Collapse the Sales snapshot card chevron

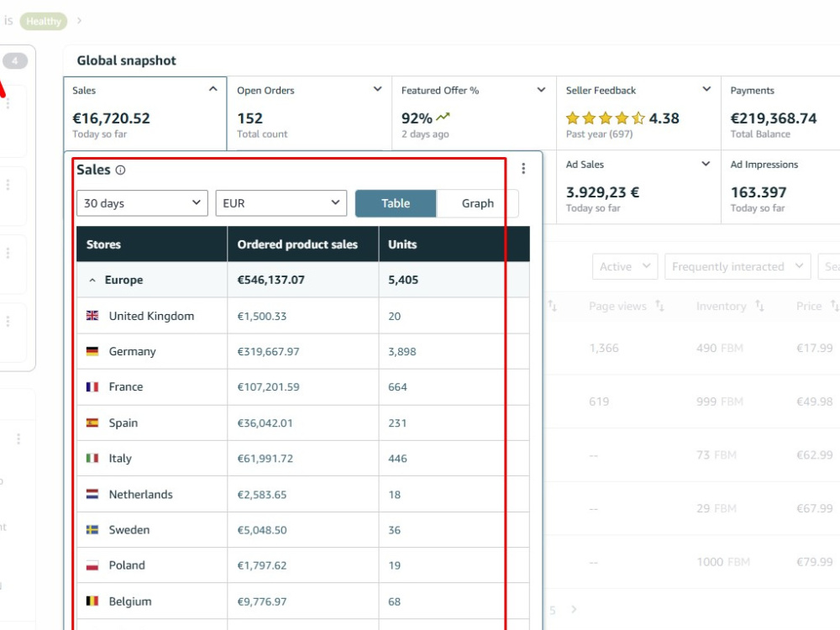213,89
